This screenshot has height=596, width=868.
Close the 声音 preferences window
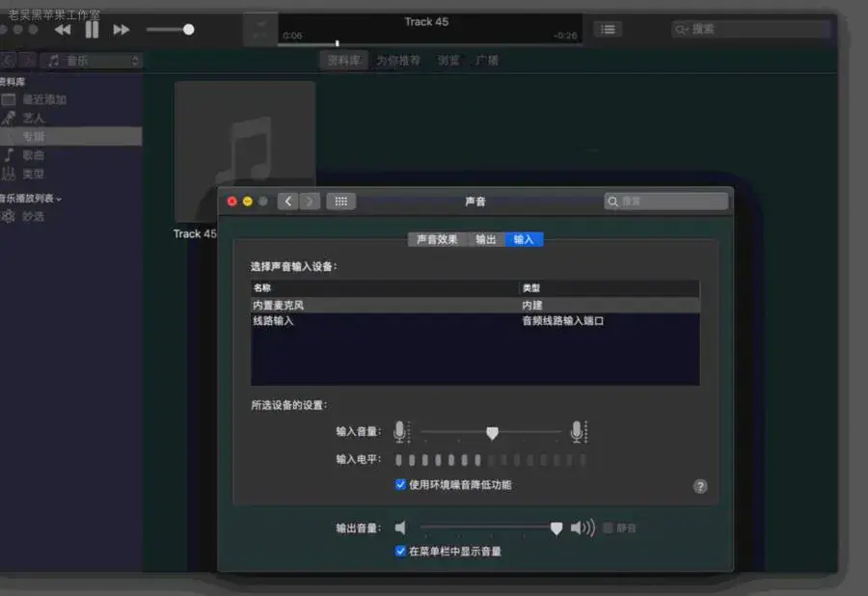(231, 202)
